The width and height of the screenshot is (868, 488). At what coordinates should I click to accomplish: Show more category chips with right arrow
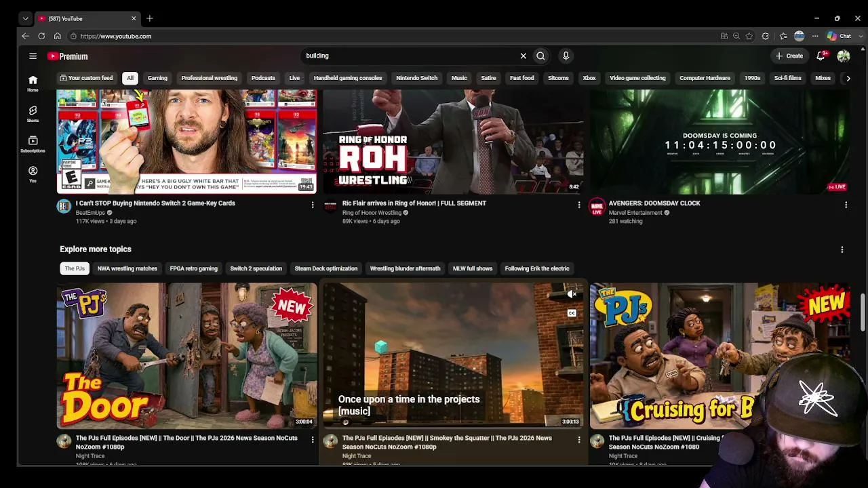click(x=848, y=78)
